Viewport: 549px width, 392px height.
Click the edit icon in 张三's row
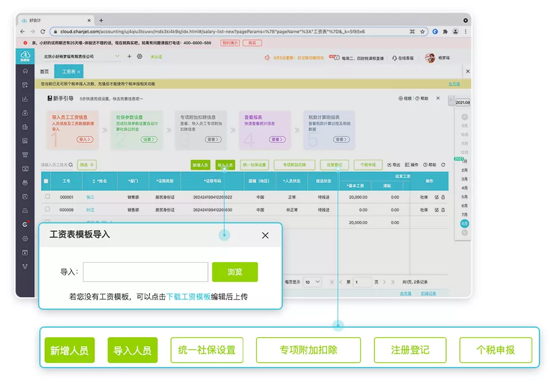coord(437,197)
